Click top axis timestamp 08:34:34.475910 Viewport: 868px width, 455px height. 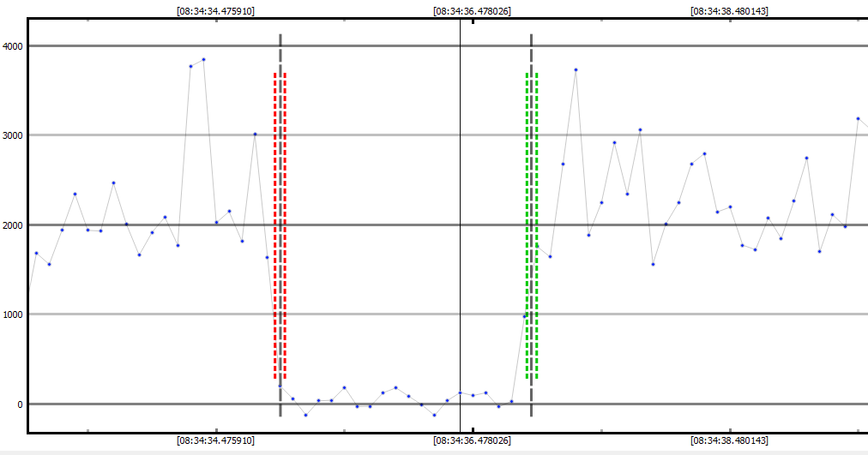point(216,11)
